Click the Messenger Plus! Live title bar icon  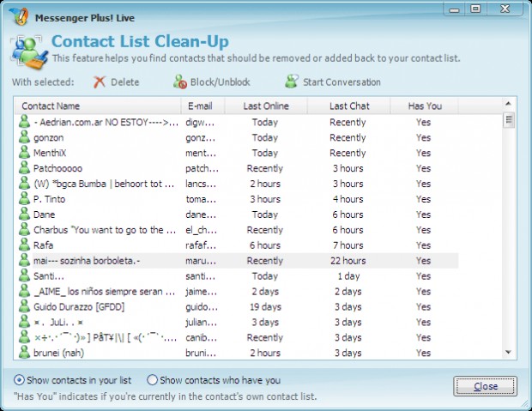[18, 16]
